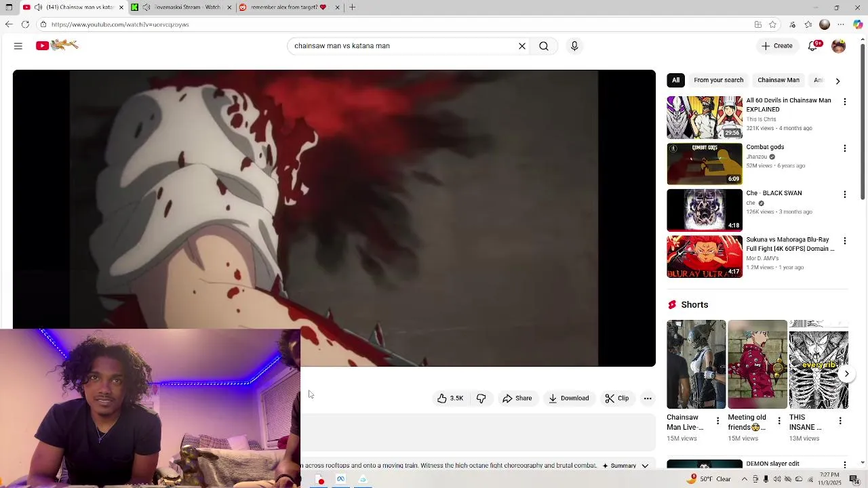868x488 pixels.
Task: Open the Create menu
Action: pos(777,46)
